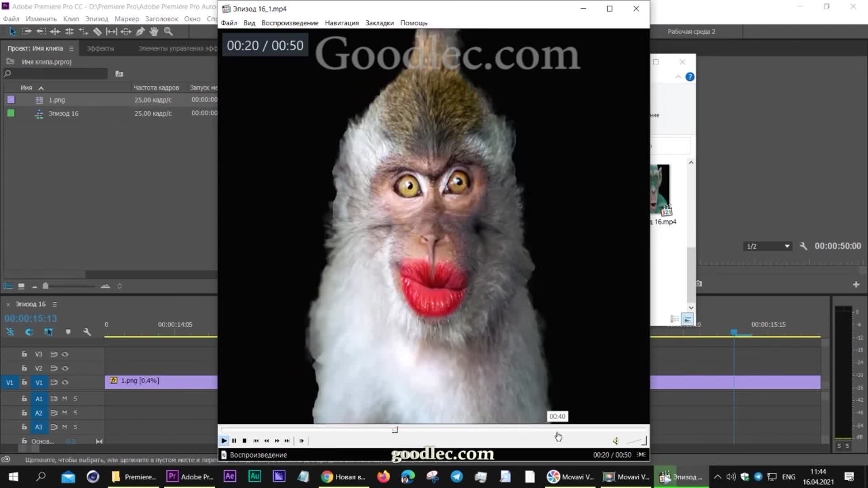
Task: Click the add marker shield icon in timeline
Action: click(68, 332)
